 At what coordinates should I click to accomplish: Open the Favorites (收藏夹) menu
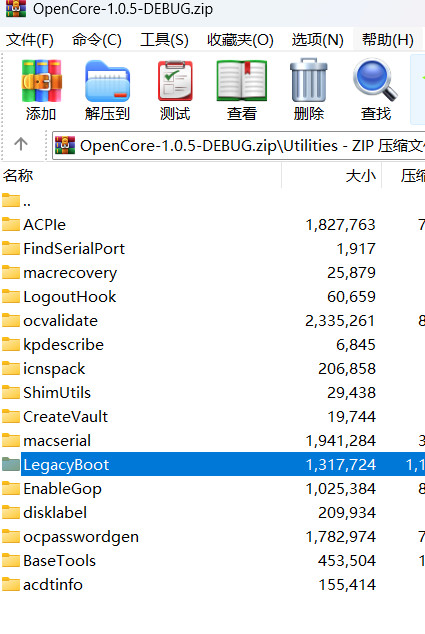click(x=240, y=40)
